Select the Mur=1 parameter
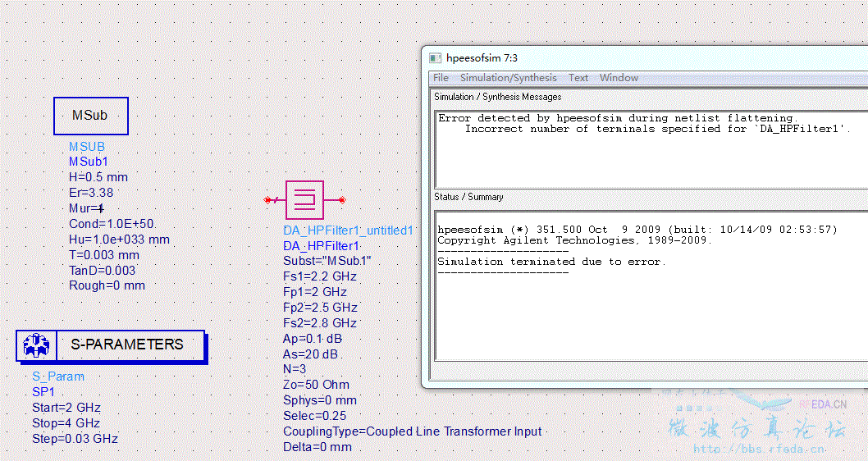The width and height of the screenshot is (868, 461). [x=86, y=208]
